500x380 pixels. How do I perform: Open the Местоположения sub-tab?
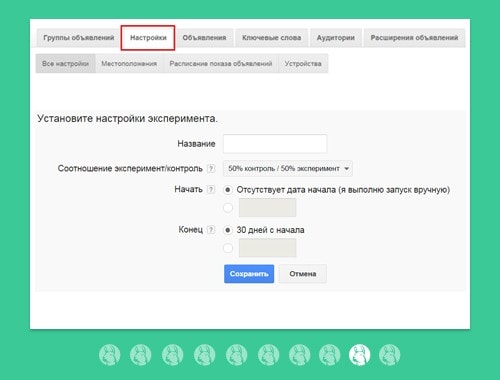pos(129,63)
